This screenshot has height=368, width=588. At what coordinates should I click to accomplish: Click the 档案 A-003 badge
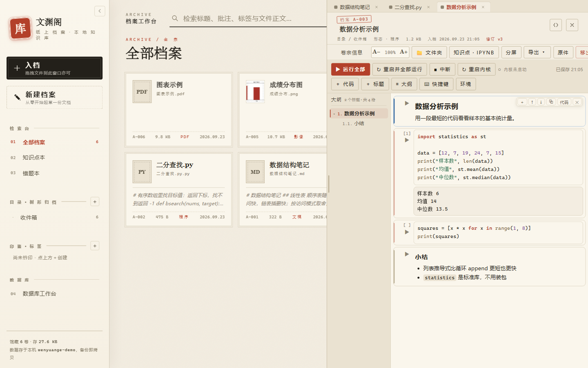(x=354, y=19)
